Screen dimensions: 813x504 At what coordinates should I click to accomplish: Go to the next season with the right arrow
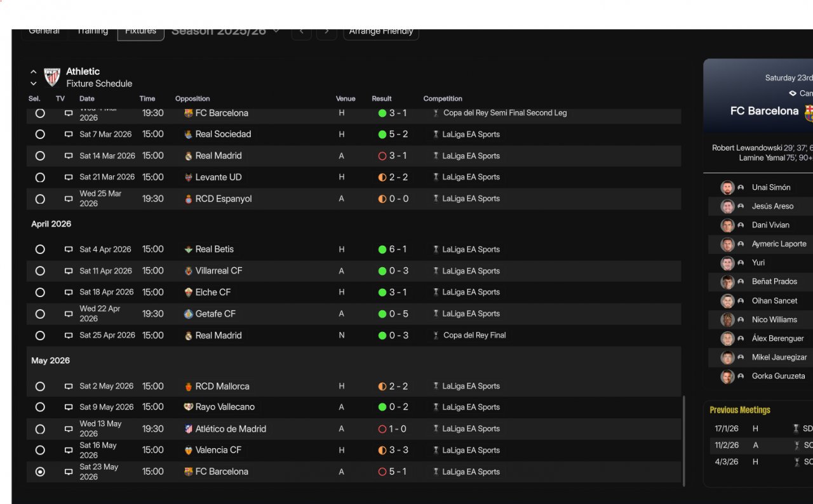click(x=326, y=32)
